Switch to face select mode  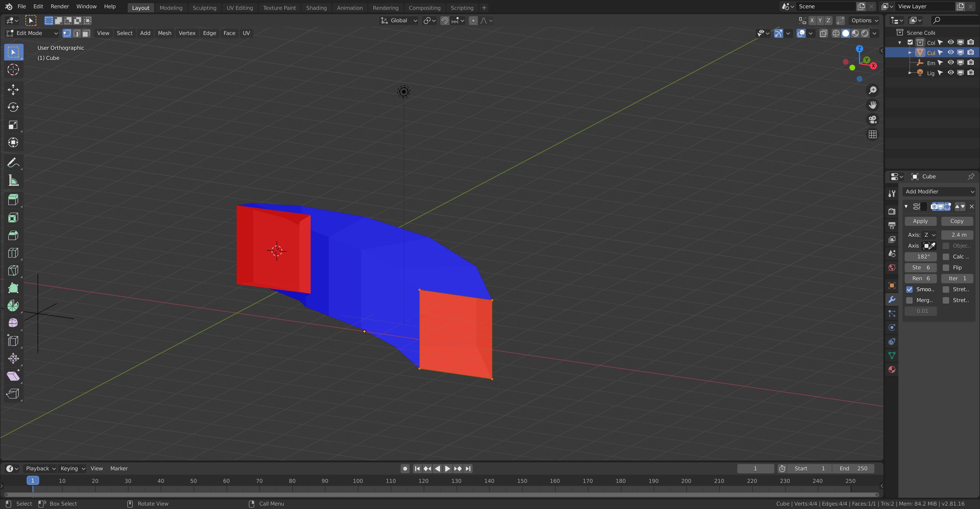86,33
